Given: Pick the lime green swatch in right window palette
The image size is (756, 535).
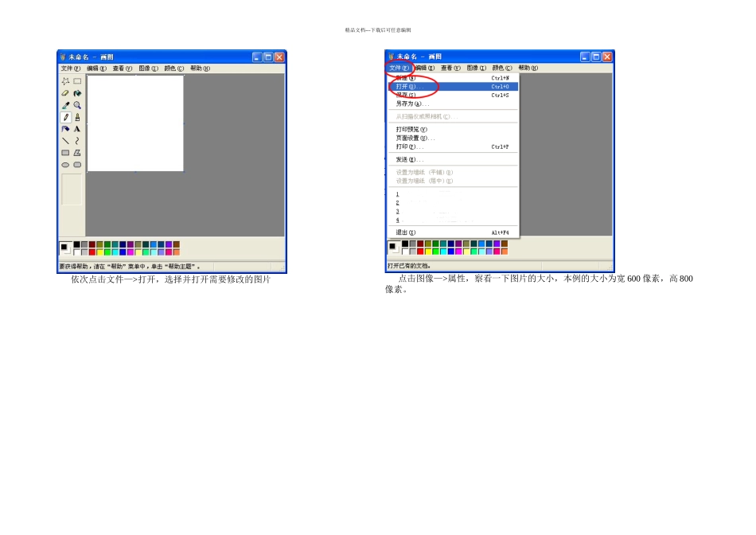Looking at the screenshot, I should pos(435,252).
